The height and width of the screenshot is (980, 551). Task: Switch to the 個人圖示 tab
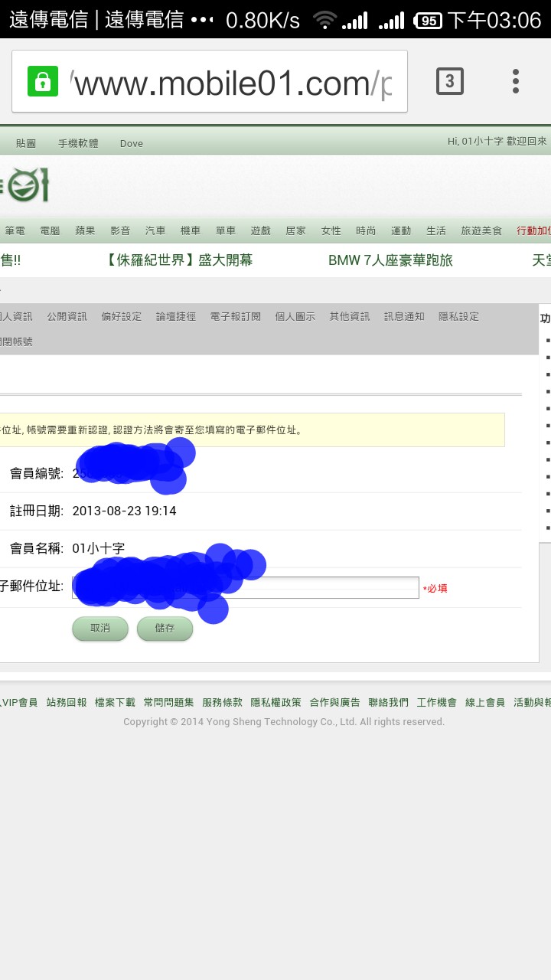pos(295,316)
